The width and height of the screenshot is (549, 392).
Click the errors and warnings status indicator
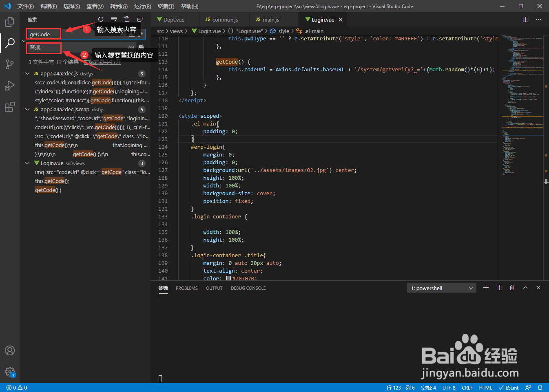(x=17, y=388)
